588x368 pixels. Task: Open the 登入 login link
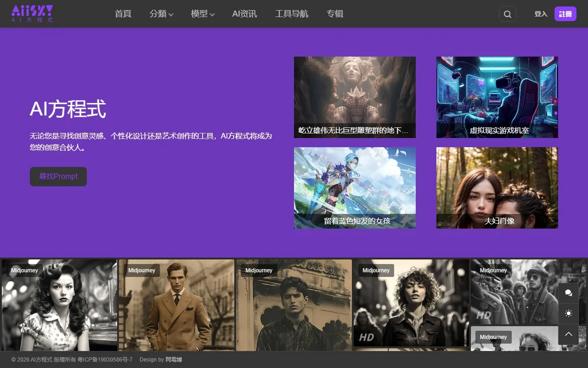coord(541,14)
